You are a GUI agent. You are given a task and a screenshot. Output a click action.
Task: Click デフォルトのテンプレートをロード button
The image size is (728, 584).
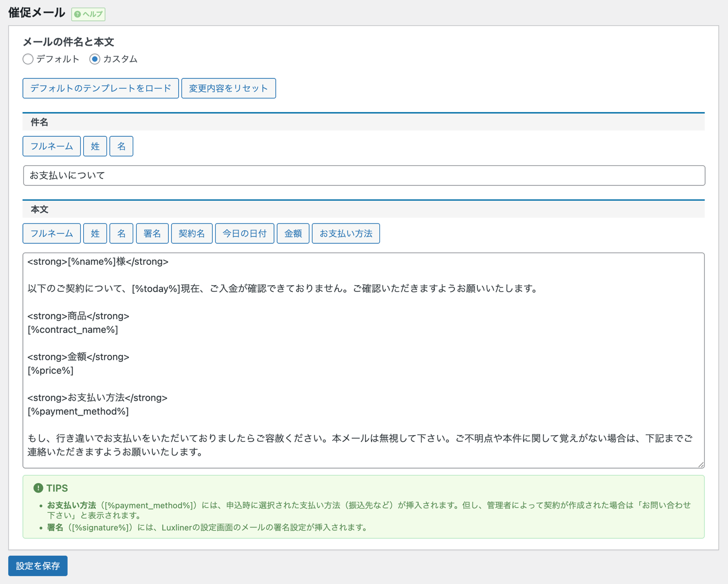point(100,88)
